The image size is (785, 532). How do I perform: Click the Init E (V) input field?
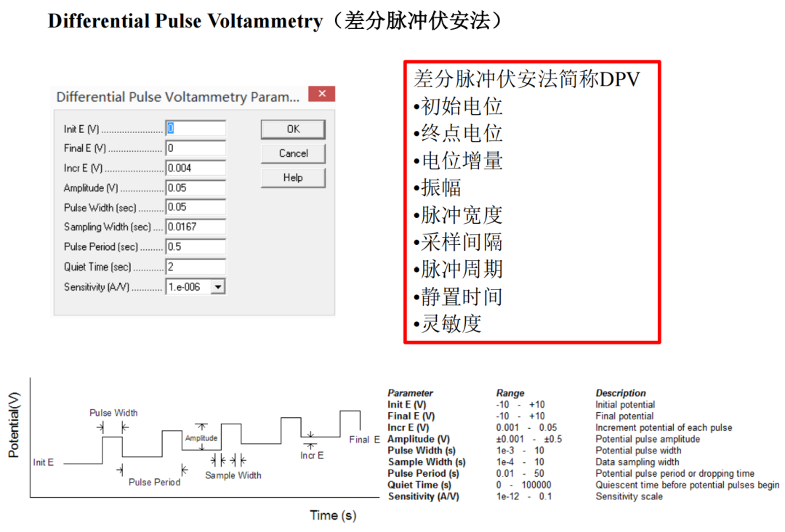(x=196, y=129)
